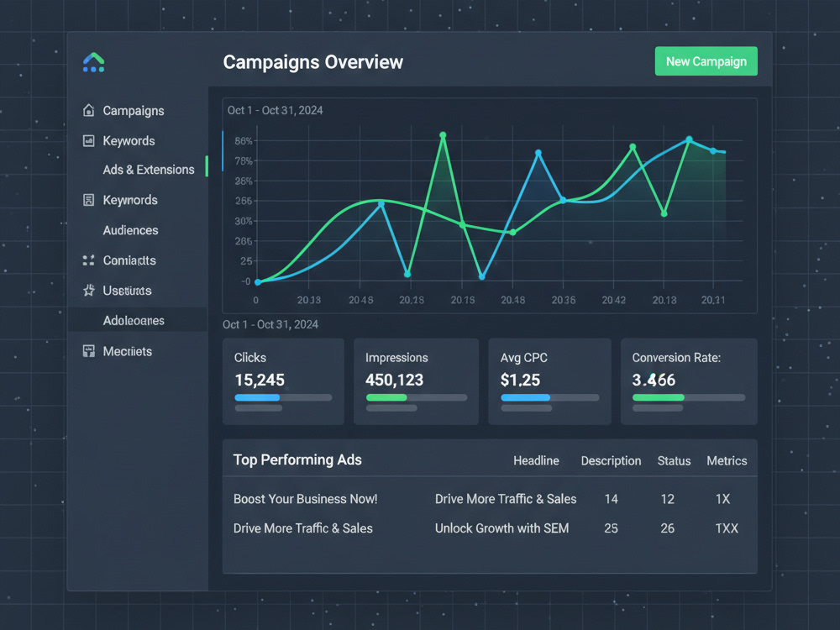Click the app logo icon
The width and height of the screenshot is (840, 630).
click(94, 63)
